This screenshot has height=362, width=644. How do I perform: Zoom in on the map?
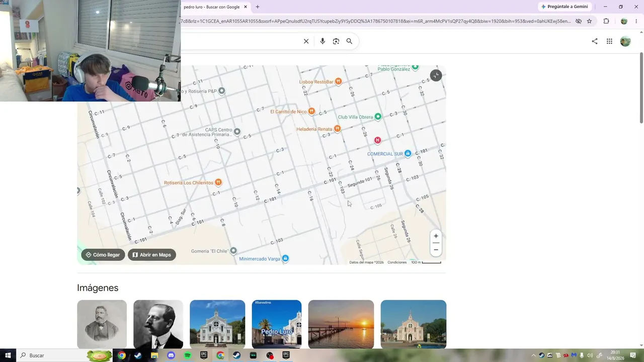pyautogui.click(x=436, y=236)
